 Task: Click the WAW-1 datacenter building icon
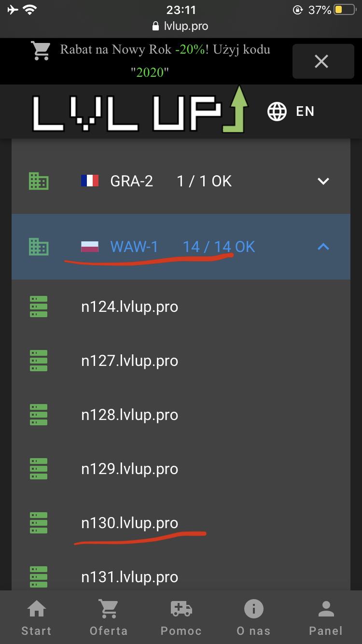click(x=39, y=247)
